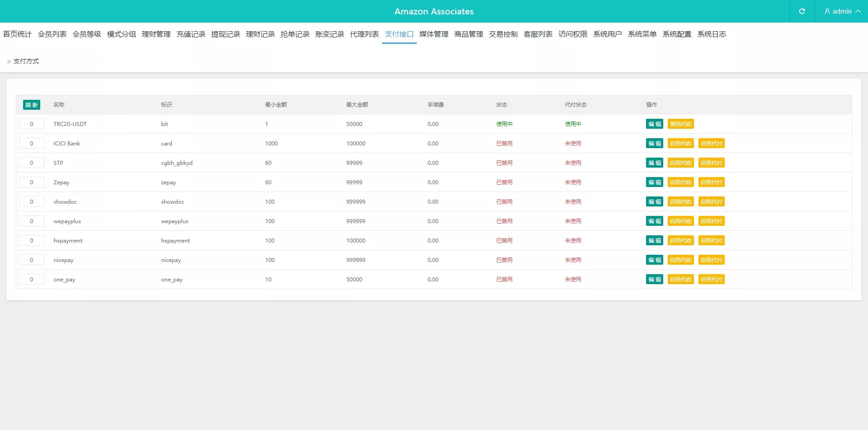Click the 刷新 button in the table header

coord(31,105)
